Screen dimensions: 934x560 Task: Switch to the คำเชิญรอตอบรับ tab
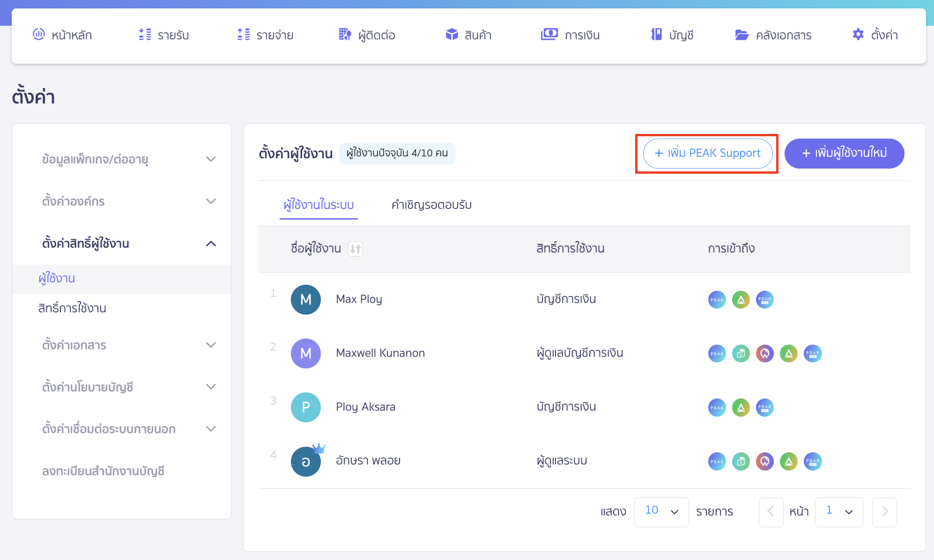[x=431, y=205]
